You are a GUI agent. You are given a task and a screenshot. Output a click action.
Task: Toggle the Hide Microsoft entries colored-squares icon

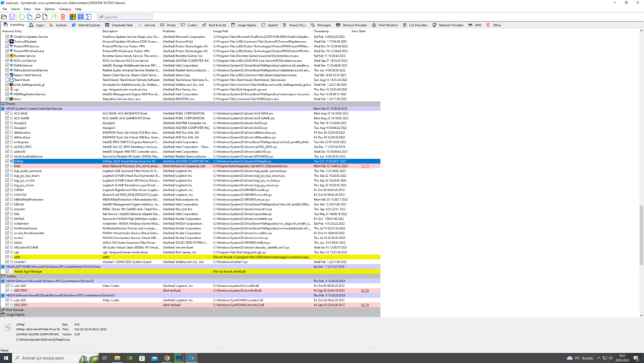72,17
